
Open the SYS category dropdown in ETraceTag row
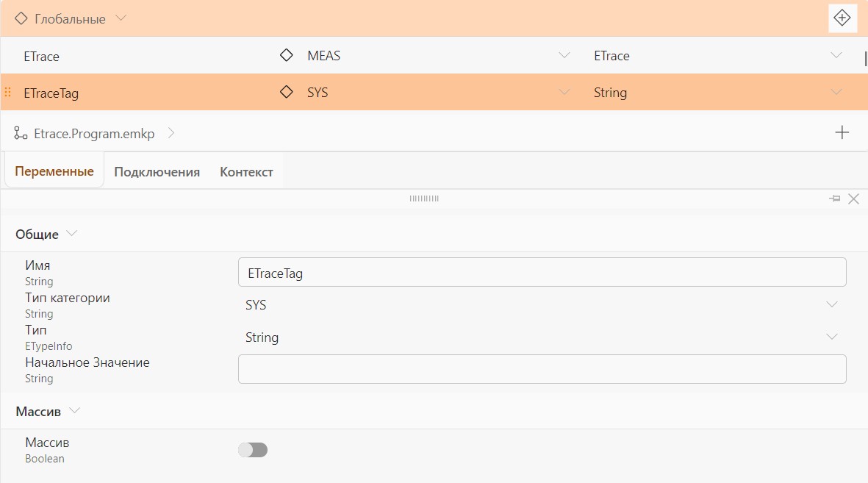click(x=564, y=92)
